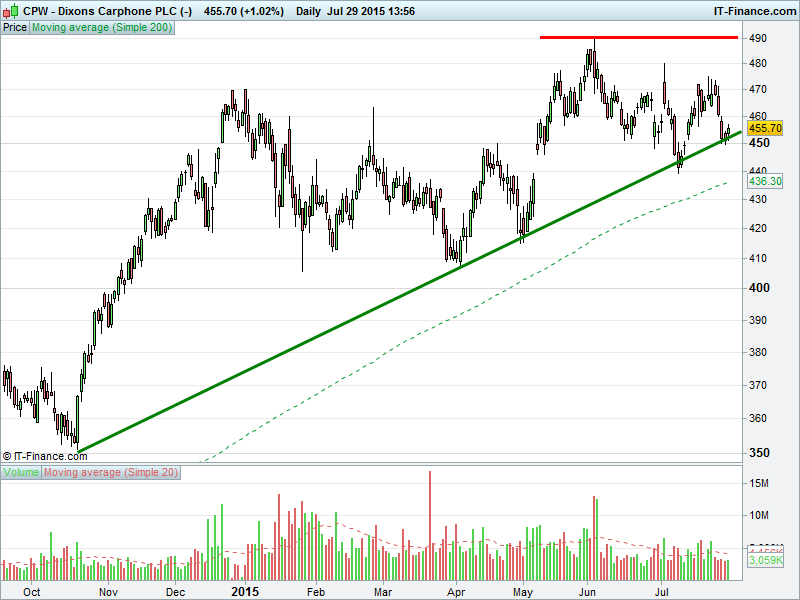Screen dimensions: 800x600
Task: Click the current price tag 455.70
Action: tap(764, 129)
